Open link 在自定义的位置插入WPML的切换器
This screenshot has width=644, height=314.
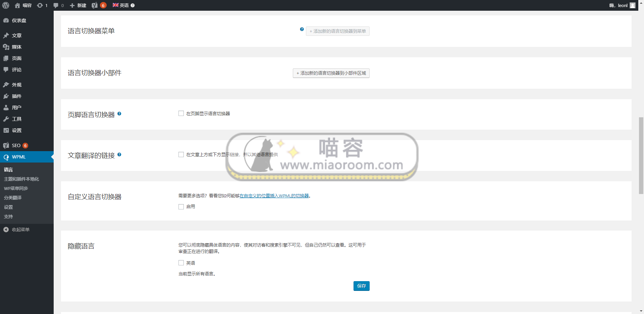274,196
